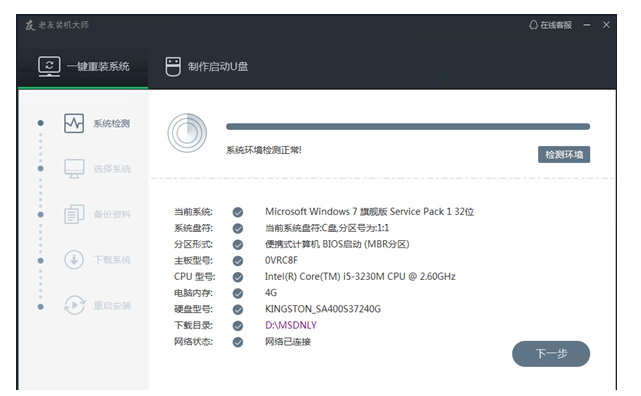Click the check mark next to 下载目录
The image size is (641, 396).
coord(238,326)
